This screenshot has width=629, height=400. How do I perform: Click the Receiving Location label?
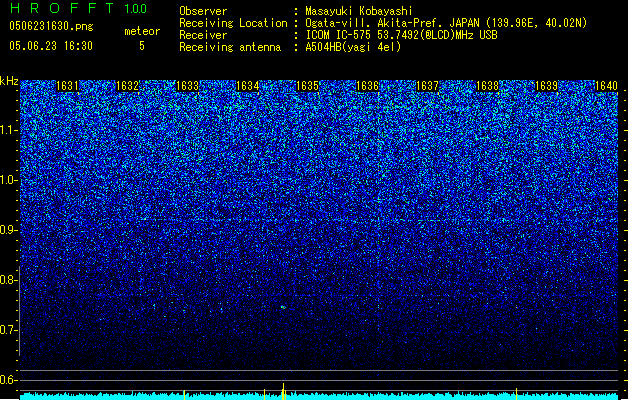click(233, 23)
